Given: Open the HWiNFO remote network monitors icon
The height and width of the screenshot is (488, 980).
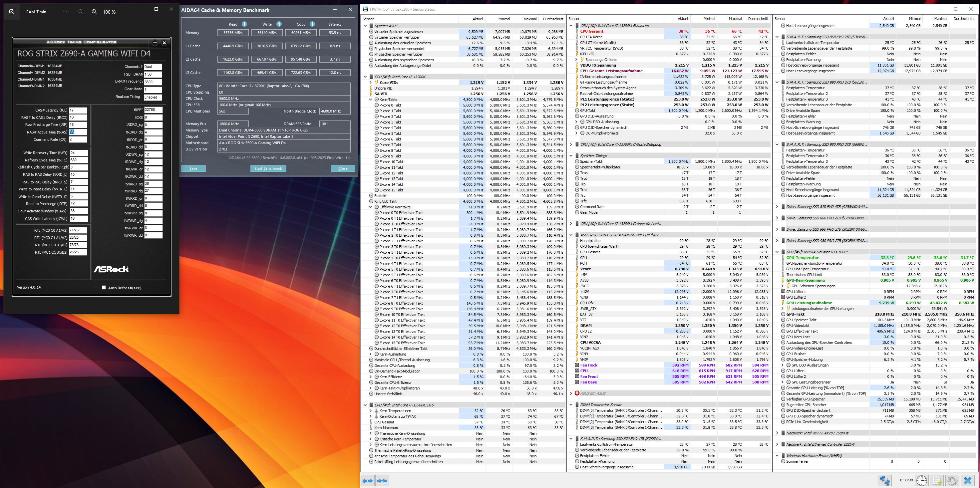Looking at the screenshot, I should click(884, 480).
